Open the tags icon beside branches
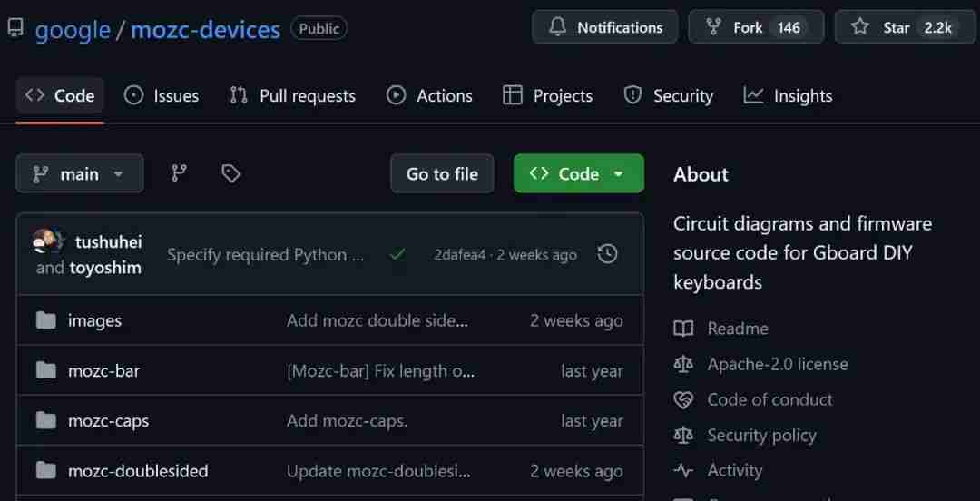 (230, 173)
